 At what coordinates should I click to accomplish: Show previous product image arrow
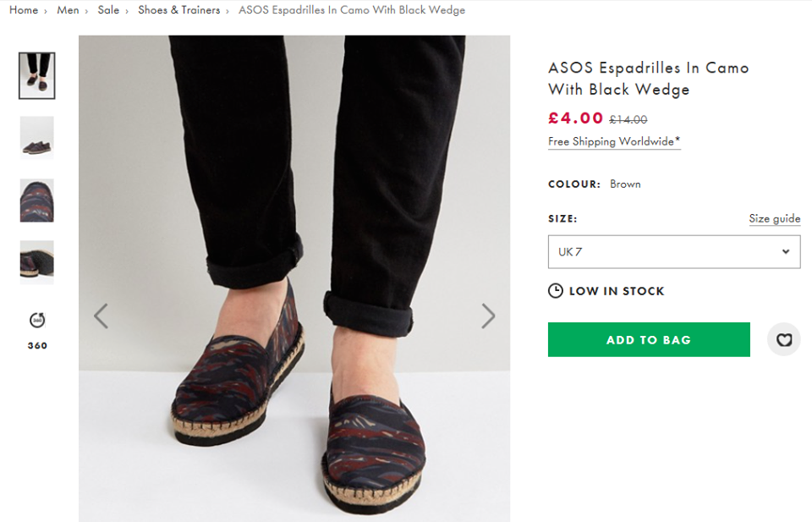pos(101,316)
